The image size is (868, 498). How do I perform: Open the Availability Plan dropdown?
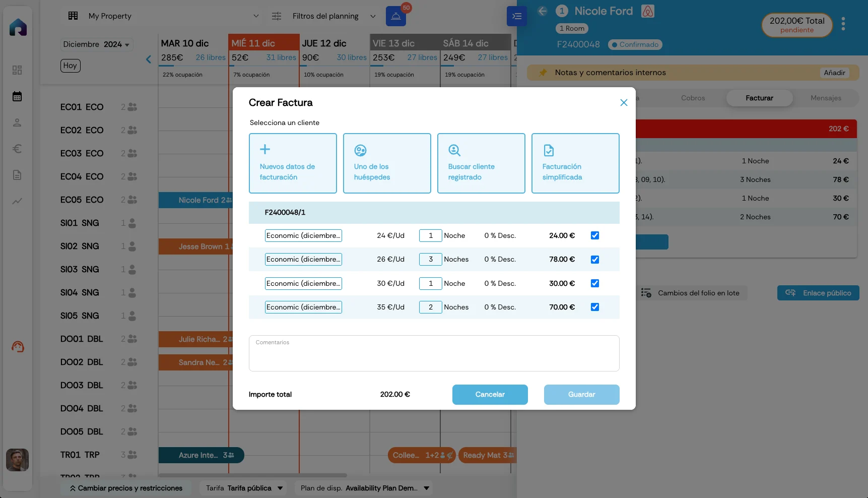point(365,488)
